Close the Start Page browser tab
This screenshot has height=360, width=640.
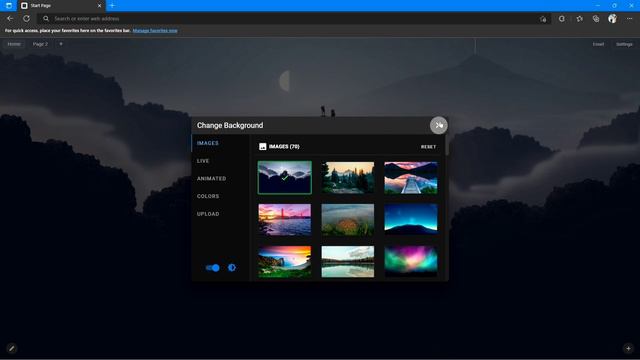[99, 6]
